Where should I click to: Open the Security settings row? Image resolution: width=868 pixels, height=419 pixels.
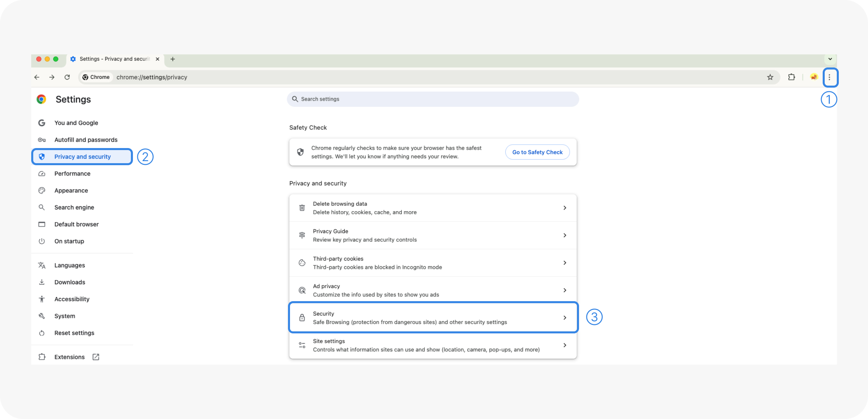tap(433, 318)
